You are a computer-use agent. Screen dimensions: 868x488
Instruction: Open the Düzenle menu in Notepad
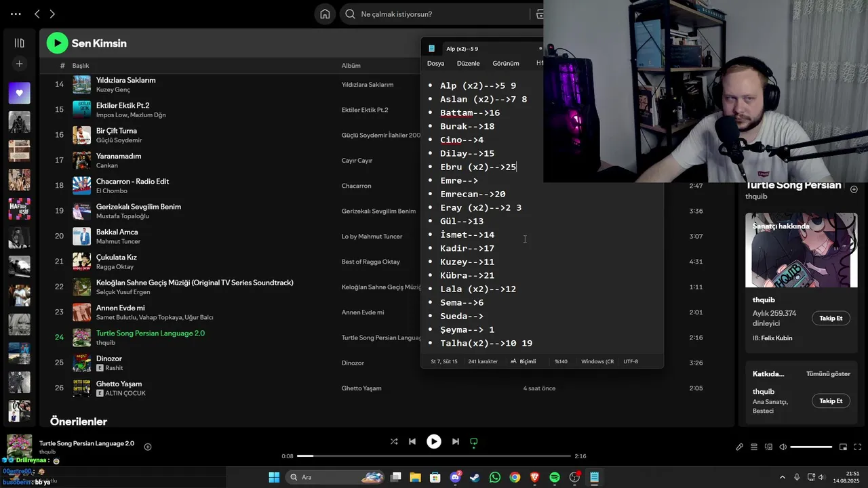(x=468, y=63)
